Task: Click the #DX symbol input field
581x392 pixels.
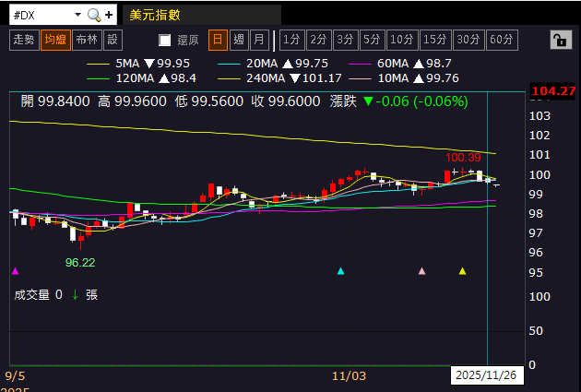Action: [x=41, y=15]
